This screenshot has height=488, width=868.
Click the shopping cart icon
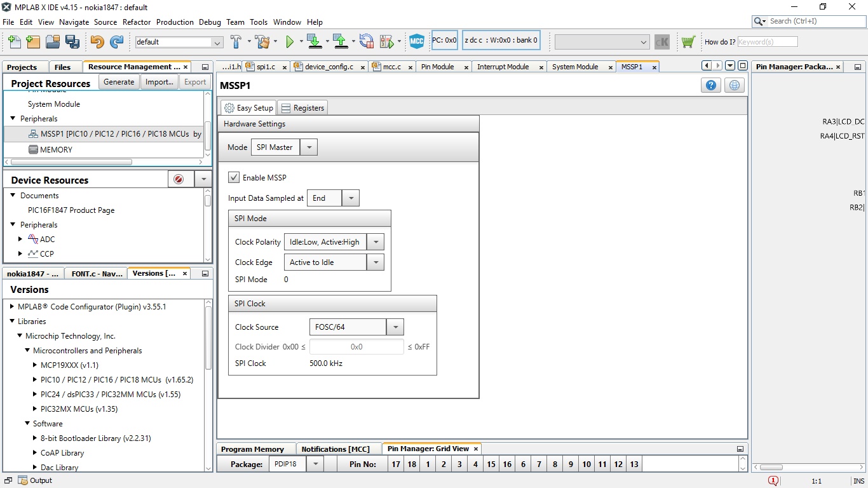(688, 42)
